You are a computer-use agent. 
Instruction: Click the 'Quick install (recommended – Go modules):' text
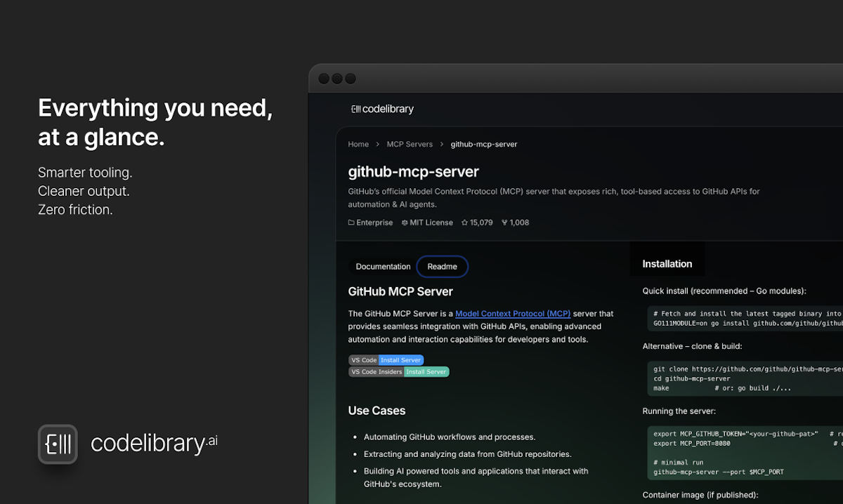point(724,291)
